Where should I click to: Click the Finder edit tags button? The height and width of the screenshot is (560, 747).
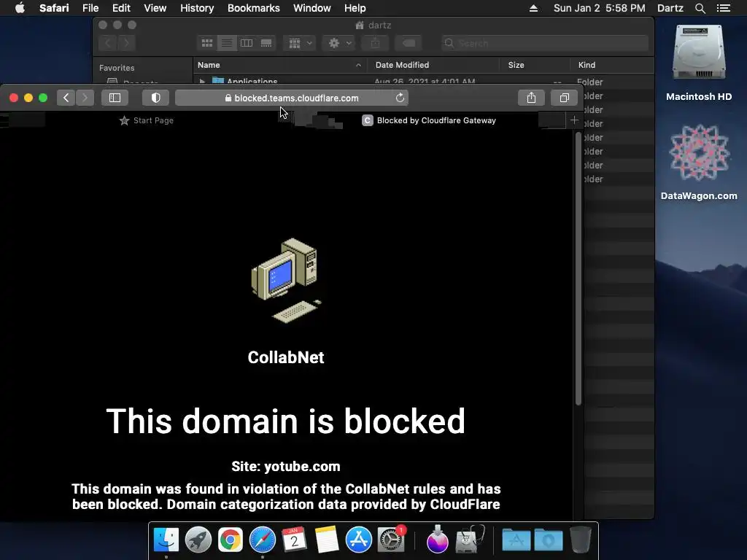tap(409, 43)
